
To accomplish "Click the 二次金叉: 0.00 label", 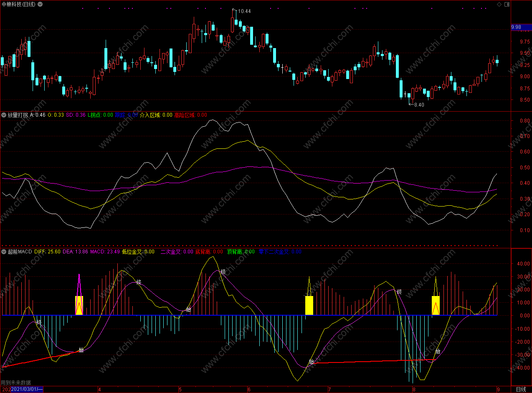I will coord(177,252).
